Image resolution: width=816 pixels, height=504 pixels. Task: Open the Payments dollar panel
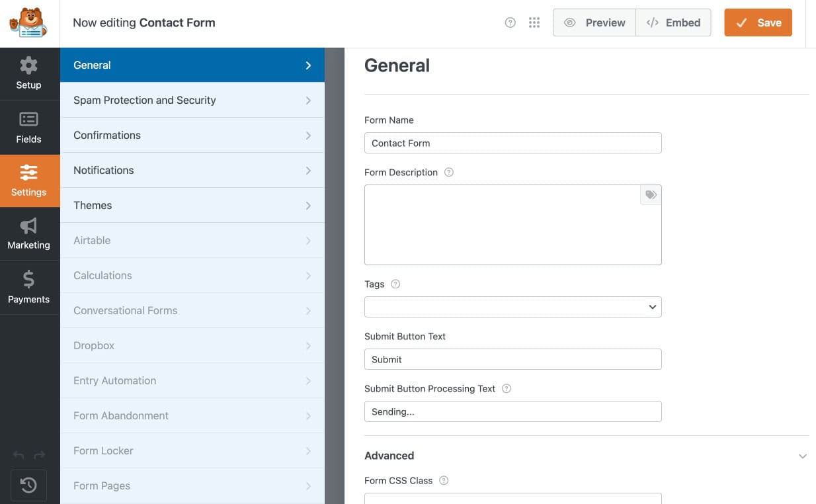(x=29, y=288)
